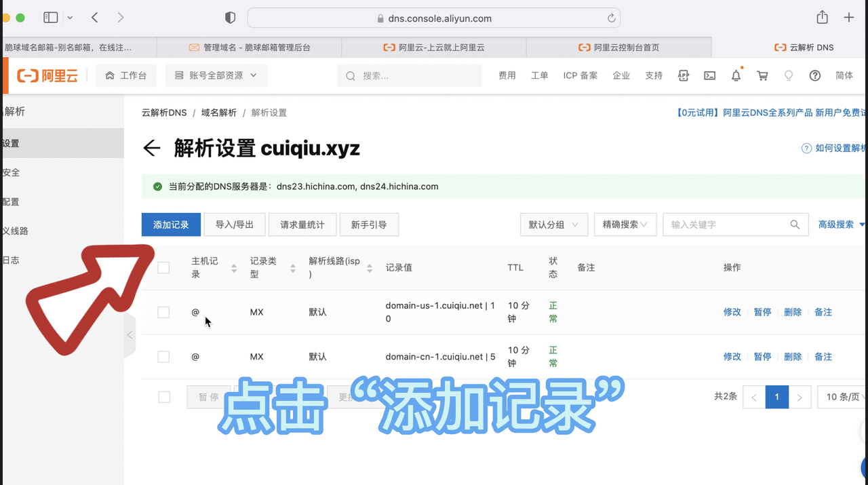Click 请求量统计 button
This screenshot has height=485, width=868.
coord(302,225)
